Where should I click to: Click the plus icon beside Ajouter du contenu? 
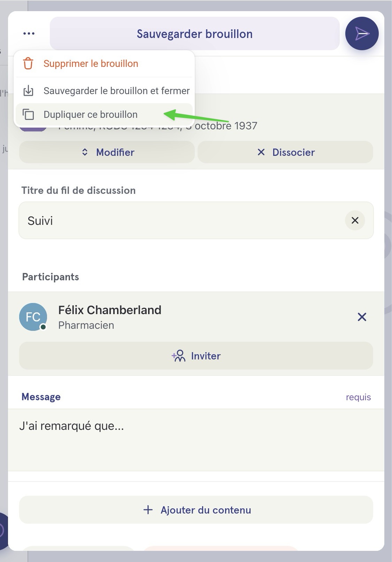click(148, 510)
